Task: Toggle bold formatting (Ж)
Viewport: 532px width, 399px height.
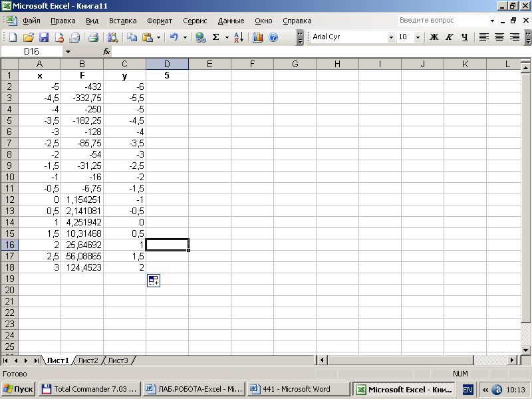Action: click(434, 37)
